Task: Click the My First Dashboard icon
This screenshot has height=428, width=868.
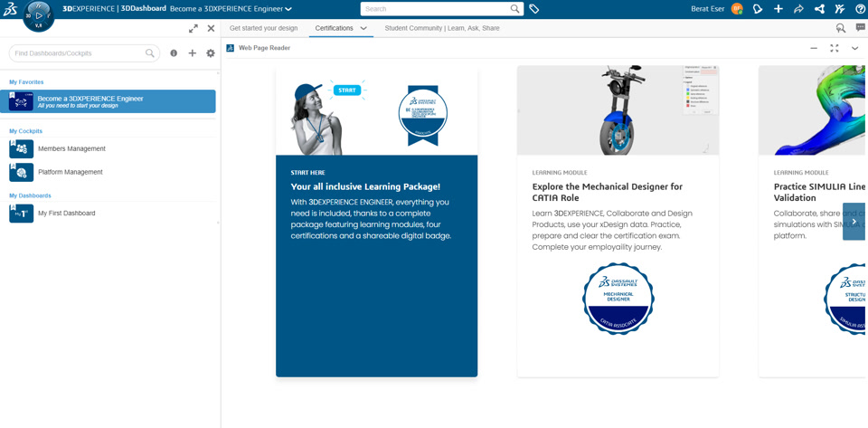Action: (x=21, y=214)
